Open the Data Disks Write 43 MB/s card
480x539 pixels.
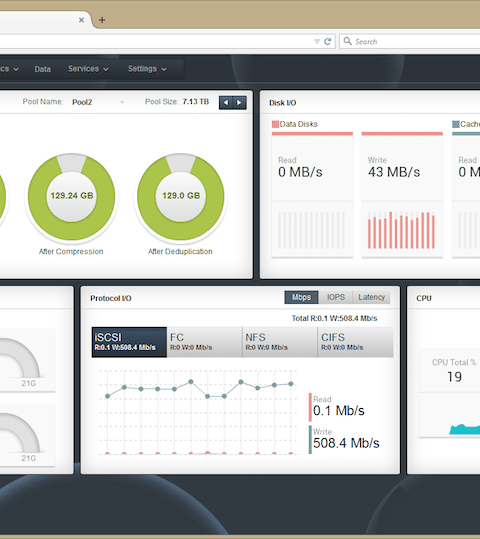click(x=402, y=195)
